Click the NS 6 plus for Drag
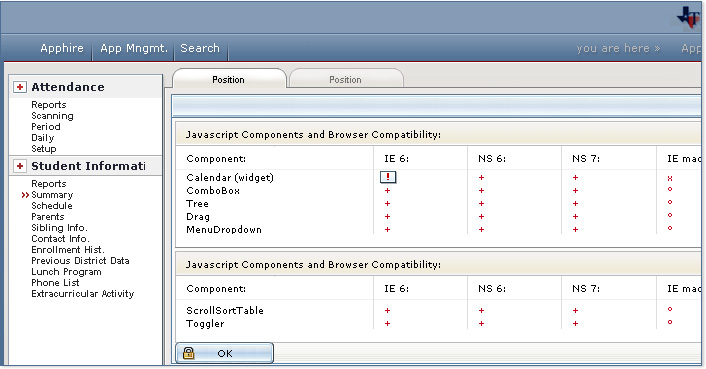Screen dimensions: 706x369 coord(481,217)
